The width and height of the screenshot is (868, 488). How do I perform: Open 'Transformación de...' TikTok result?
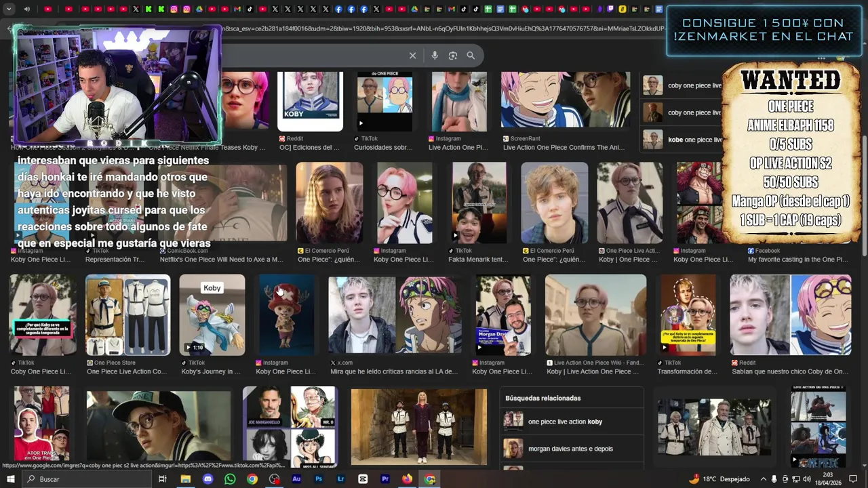tap(687, 371)
